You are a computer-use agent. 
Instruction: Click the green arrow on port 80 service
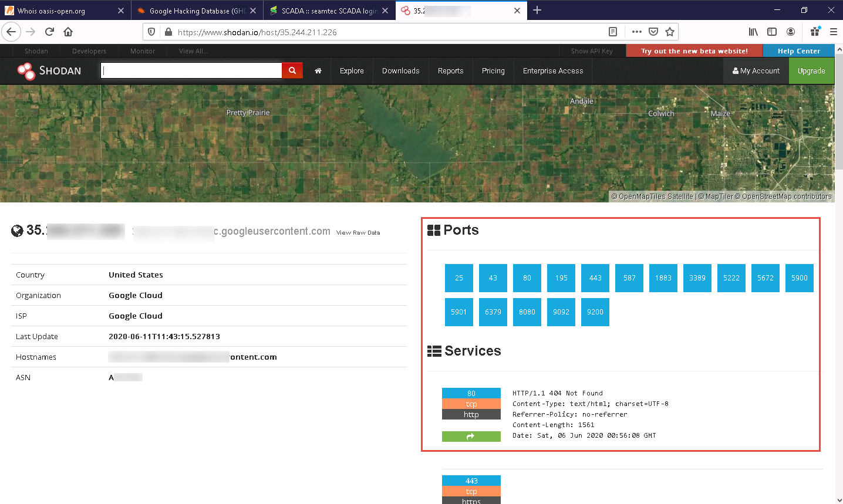coord(471,437)
